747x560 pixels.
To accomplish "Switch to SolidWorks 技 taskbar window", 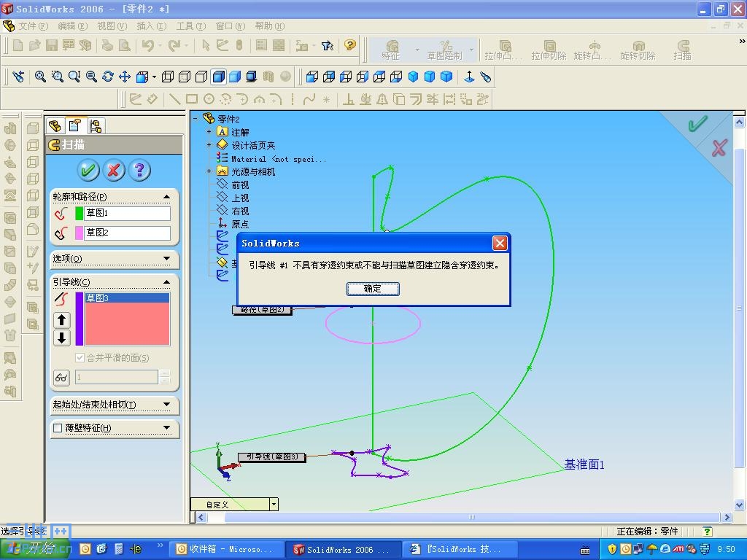I will coord(460,550).
